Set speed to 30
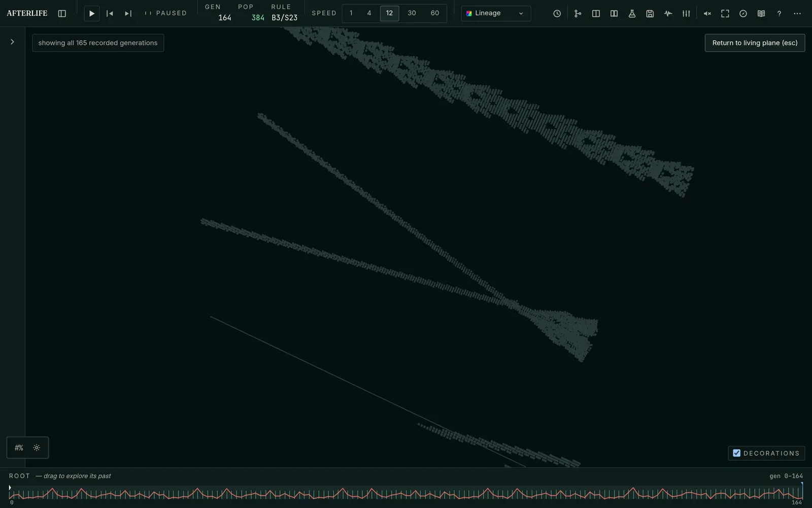Viewport: 812px width, 508px height. [412, 13]
